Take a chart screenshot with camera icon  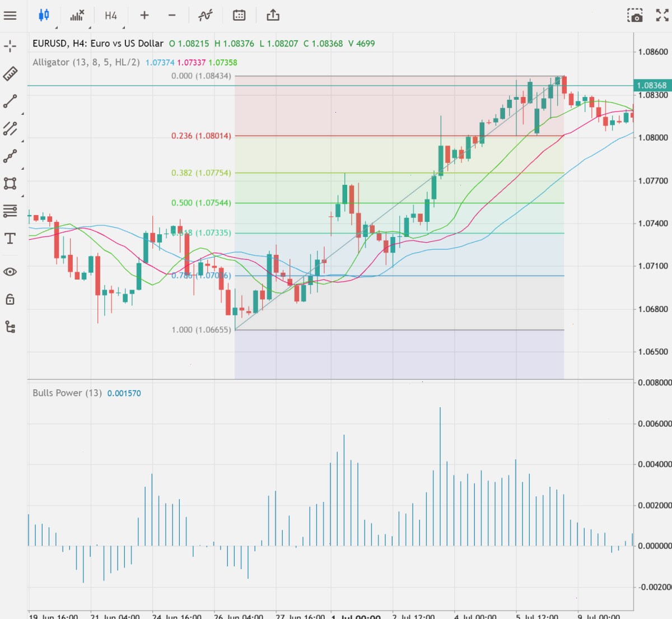(x=635, y=15)
